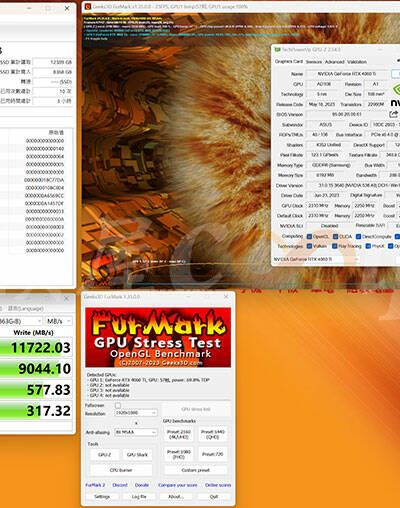Open the Language menu in disk benchmark
Viewport: 400px width, 508px height.
[x=26, y=308]
